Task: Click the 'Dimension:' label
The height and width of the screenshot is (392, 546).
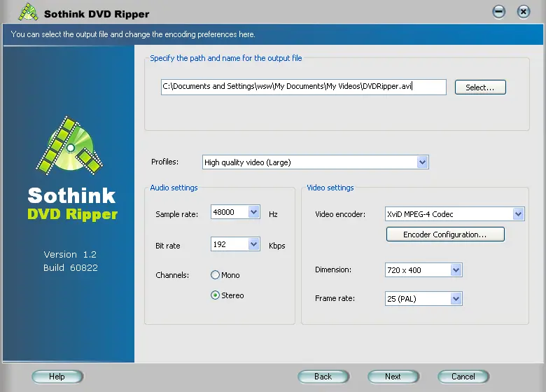Action: 333,269
